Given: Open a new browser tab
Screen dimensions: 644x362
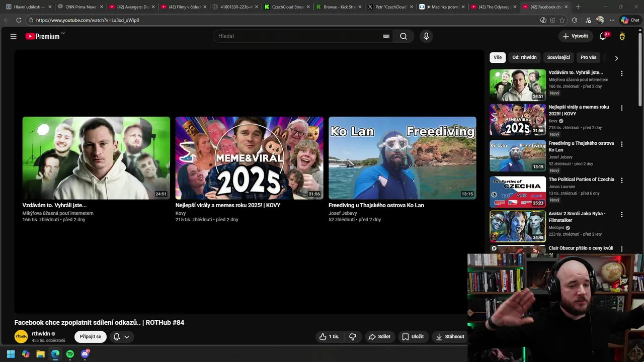Looking at the screenshot, I should 578,7.
